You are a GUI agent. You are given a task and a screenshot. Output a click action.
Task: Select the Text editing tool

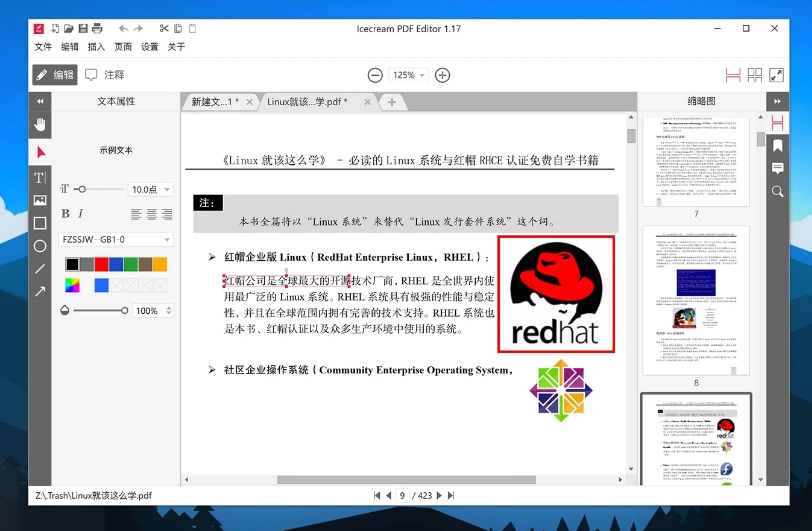coord(40,177)
